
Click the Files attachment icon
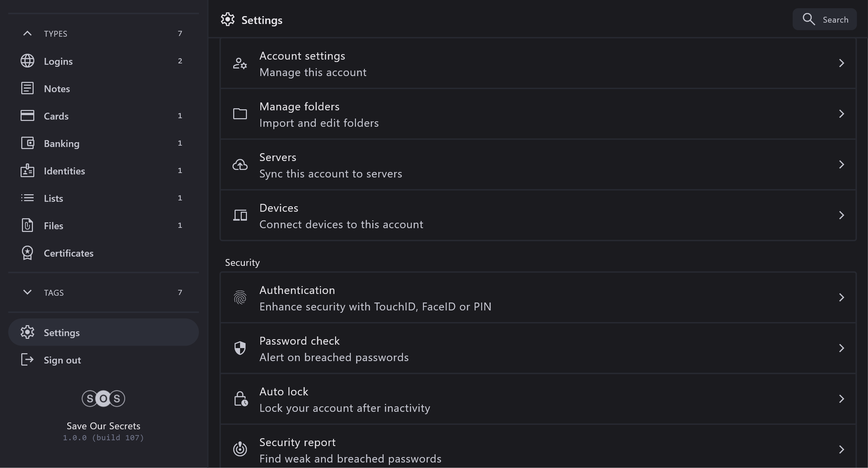(x=27, y=225)
